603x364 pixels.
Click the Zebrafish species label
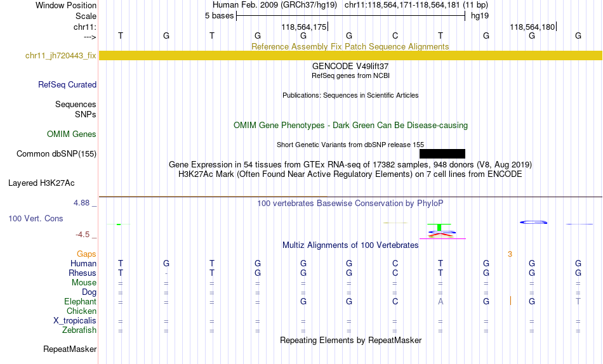pyautogui.click(x=79, y=330)
